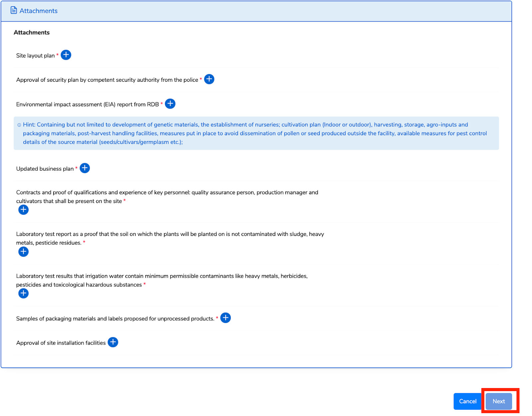532x416 pixels.
Task: Click the Attachments document icon in header
Action: (x=14, y=10)
